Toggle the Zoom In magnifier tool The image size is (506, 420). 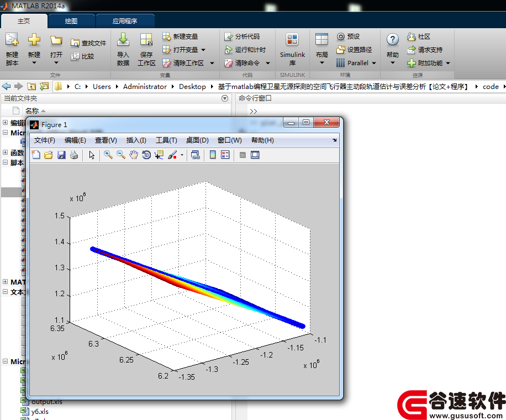coord(108,155)
